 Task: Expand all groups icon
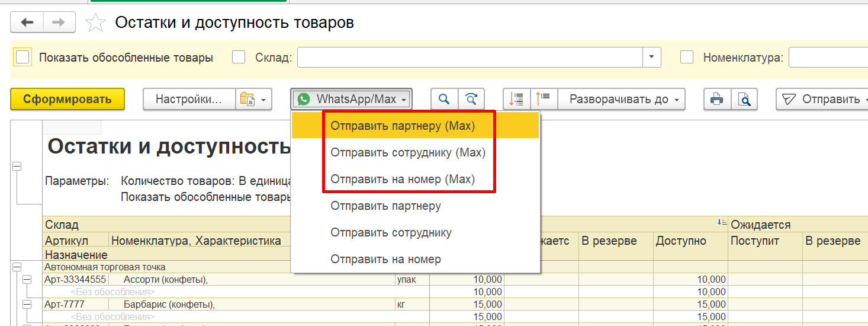point(543,99)
